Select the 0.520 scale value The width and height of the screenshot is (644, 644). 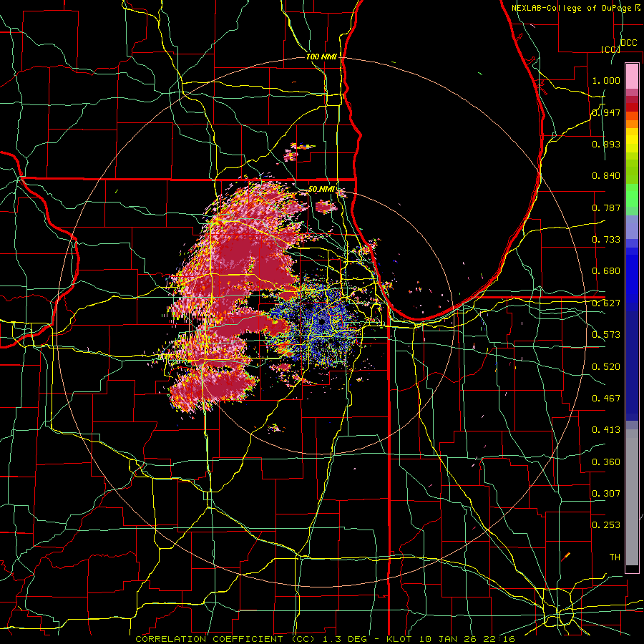(606, 367)
